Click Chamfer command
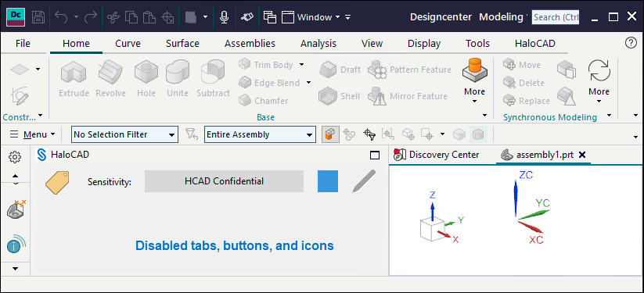 pos(264,101)
